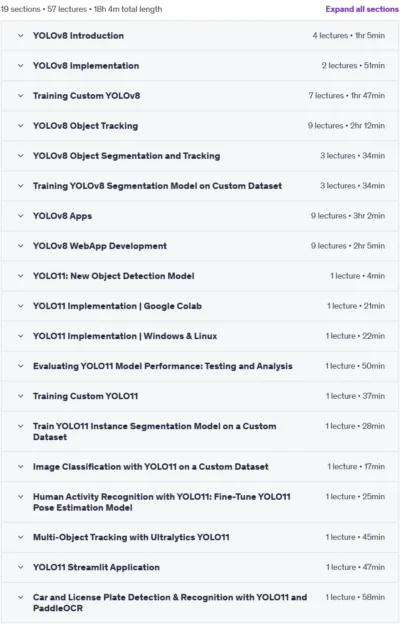
Task: Expand YOLO11: New Object Detection Model chevron
Action: 21,276
